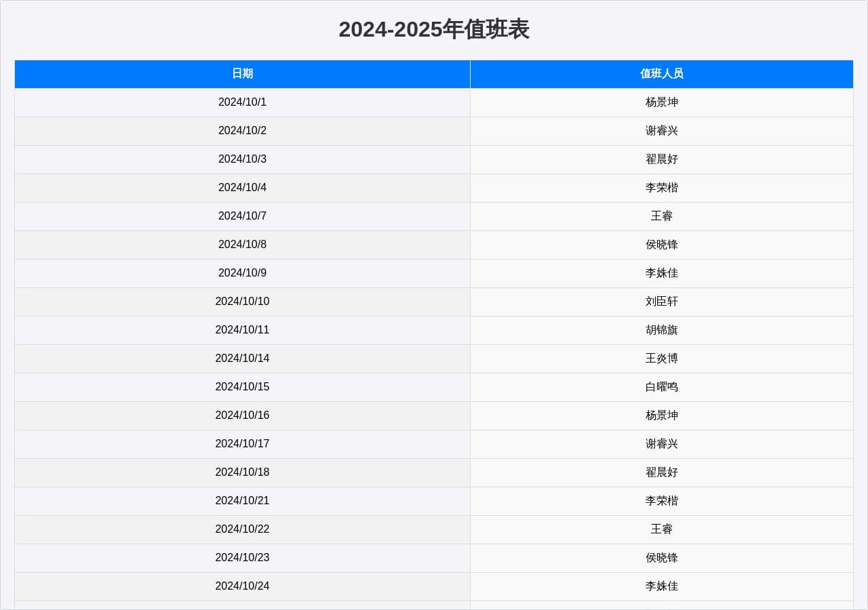Click the title 2024-2025年值班表

434,30
